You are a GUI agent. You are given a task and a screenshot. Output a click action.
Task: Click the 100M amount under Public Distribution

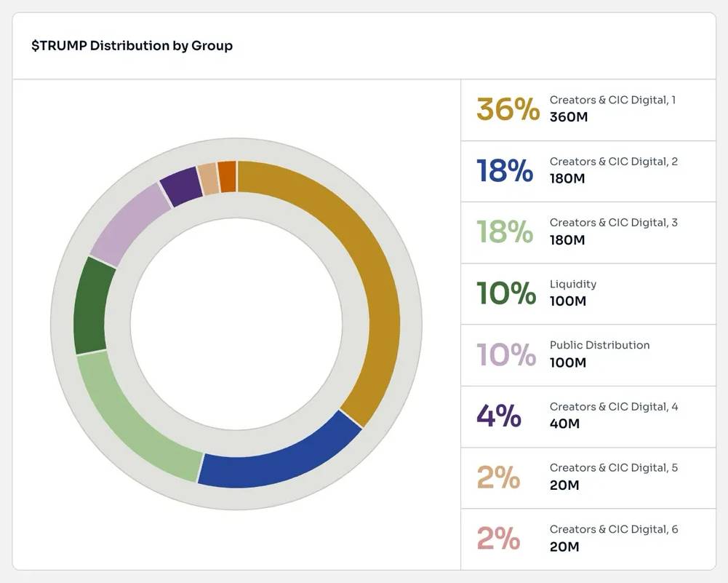tap(568, 362)
